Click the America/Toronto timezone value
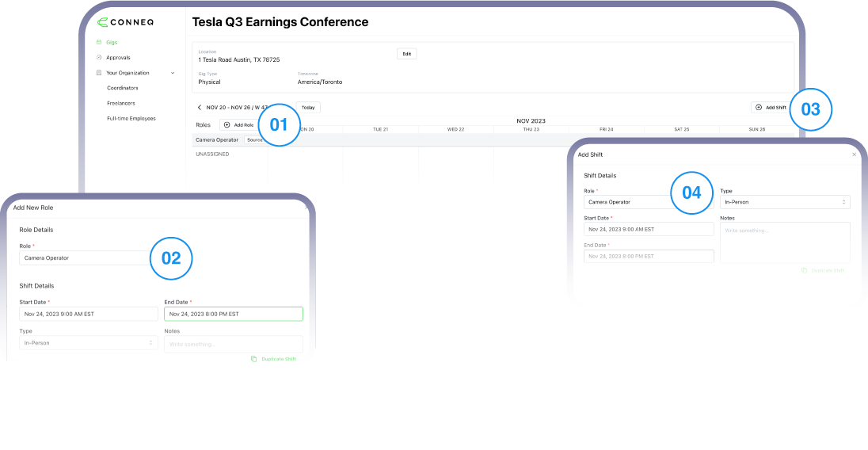The image size is (868, 450). (320, 82)
